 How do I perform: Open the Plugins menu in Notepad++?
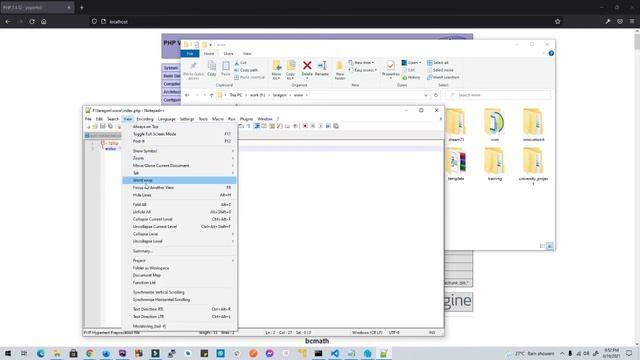(x=247, y=119)
